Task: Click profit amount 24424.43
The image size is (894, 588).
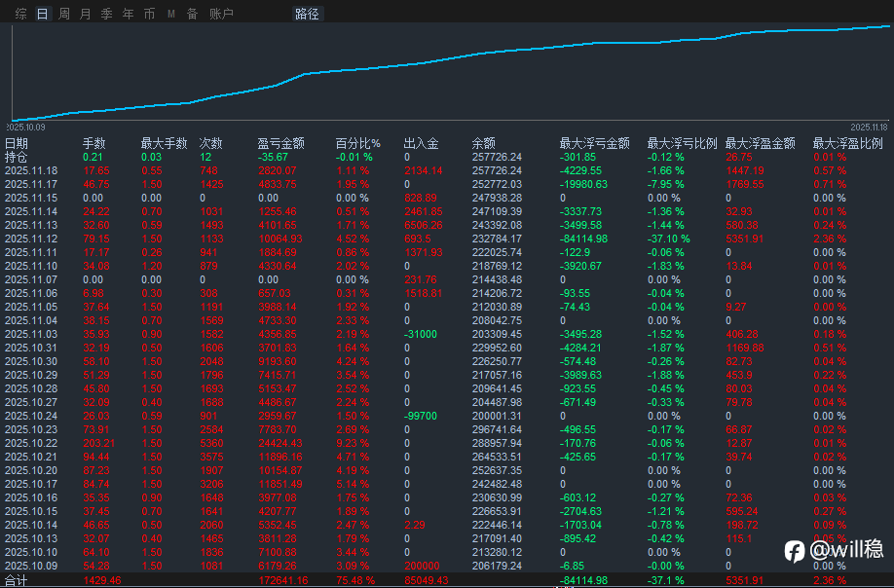Action: [279, 443]
